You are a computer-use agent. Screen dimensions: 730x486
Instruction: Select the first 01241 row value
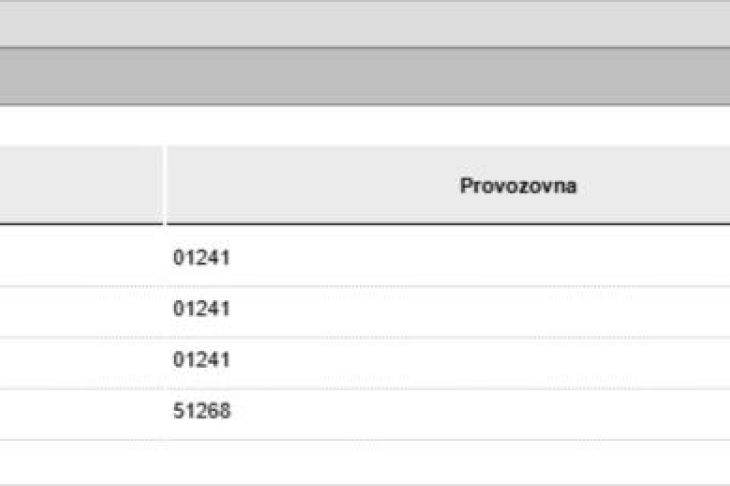(x=201, y=258)
